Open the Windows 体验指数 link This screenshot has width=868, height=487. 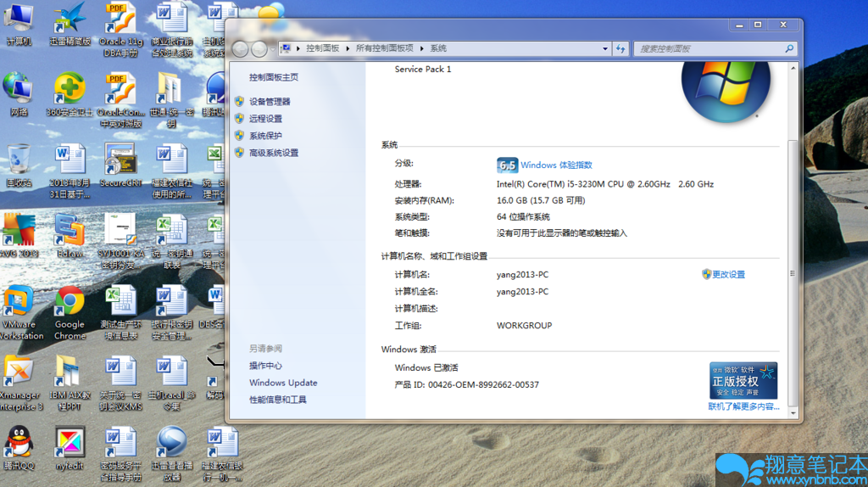[x=556, y=165]
